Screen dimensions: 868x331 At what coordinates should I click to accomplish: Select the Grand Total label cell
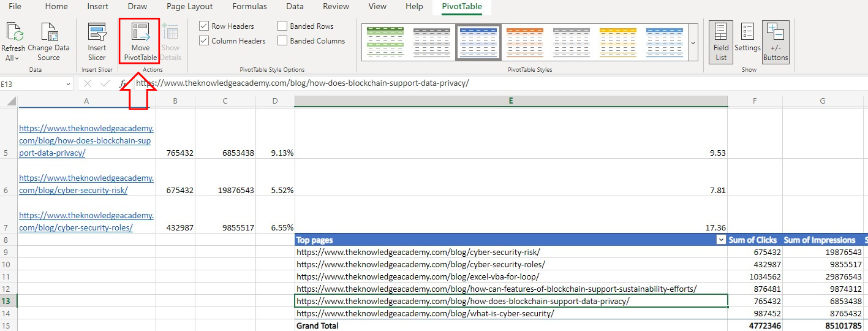coord(511,325)
